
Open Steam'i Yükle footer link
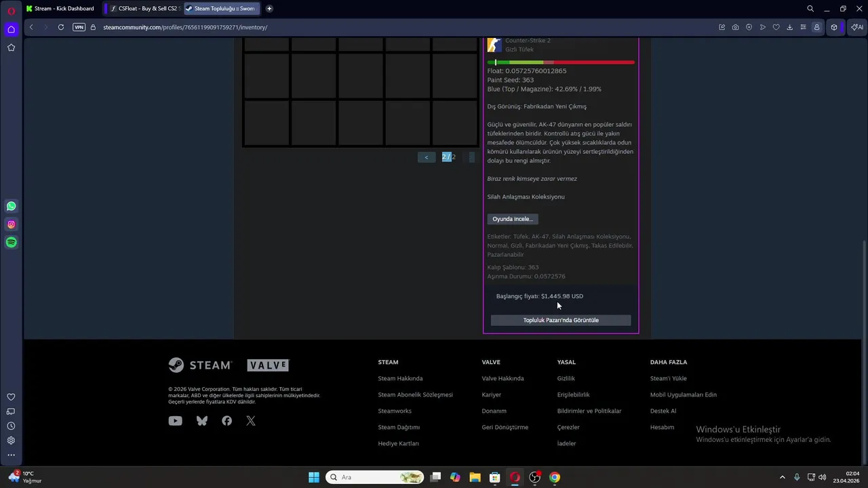click(669, 378)
